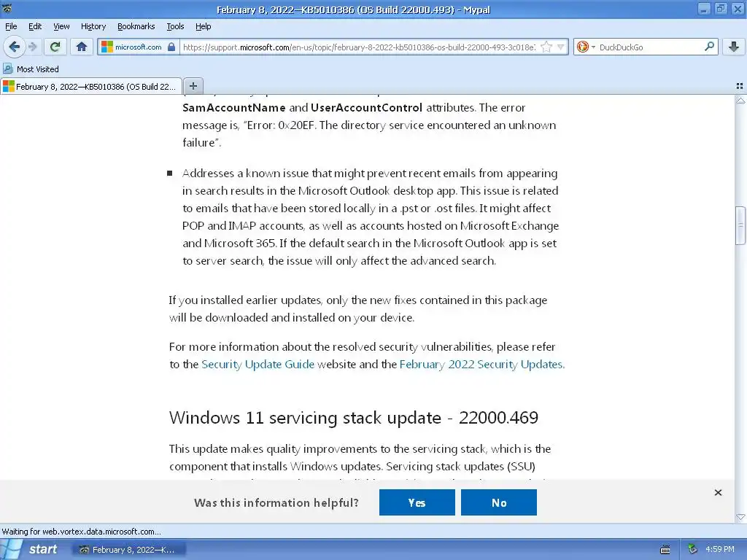This screenshot has width=747, height=560.
Task: Show site identity for microsoft.com
Action: point(139,47)
